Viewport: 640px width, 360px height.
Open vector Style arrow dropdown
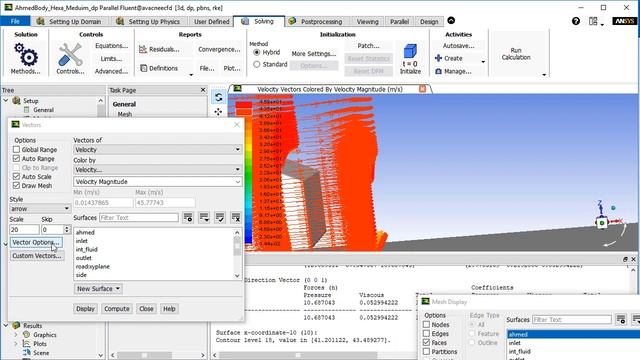click(x=40, y=209)
